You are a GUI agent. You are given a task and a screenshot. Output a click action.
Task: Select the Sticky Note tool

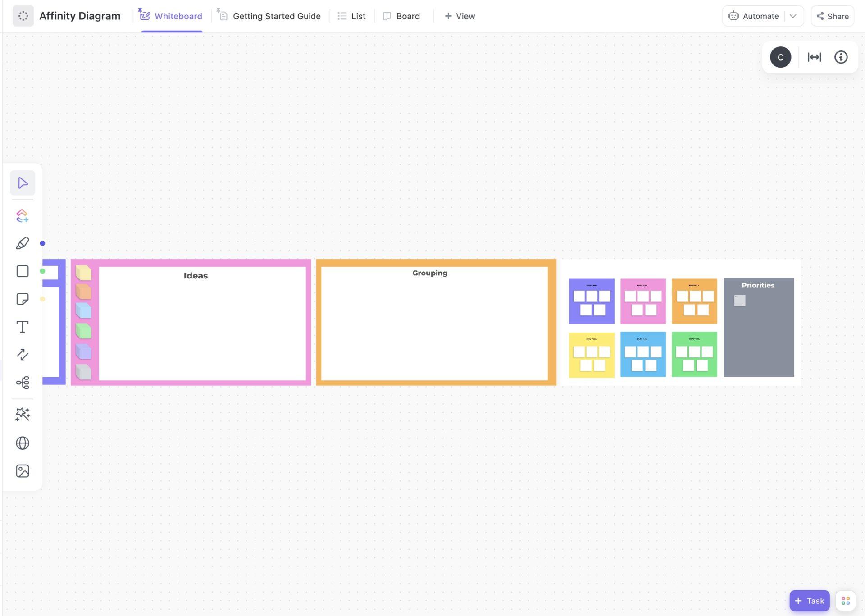point(23,299)
